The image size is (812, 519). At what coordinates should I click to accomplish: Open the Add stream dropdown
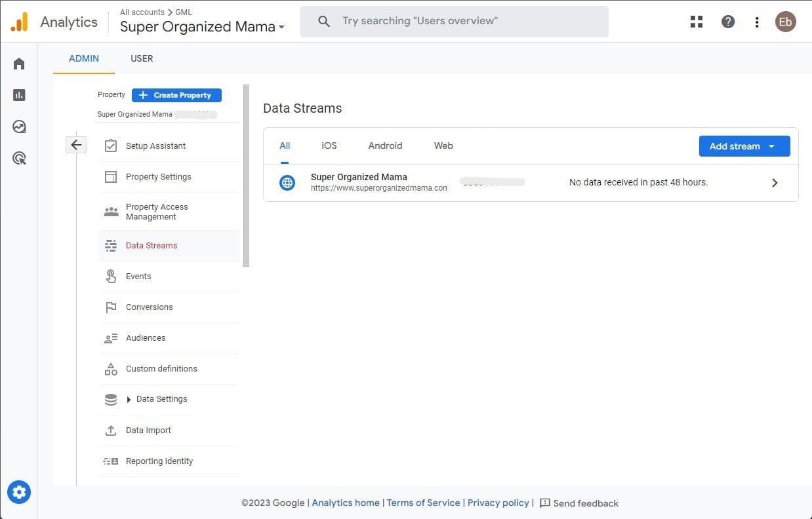tap(744, 146)
